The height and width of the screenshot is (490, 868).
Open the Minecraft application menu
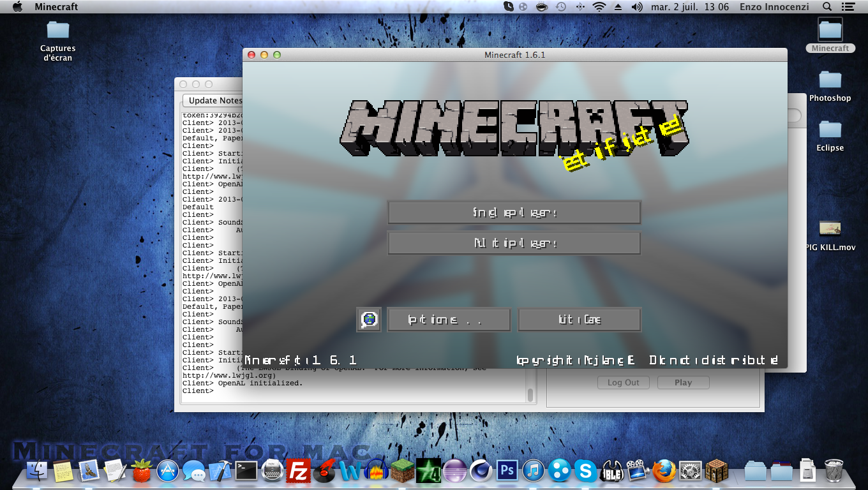point(56,6)
